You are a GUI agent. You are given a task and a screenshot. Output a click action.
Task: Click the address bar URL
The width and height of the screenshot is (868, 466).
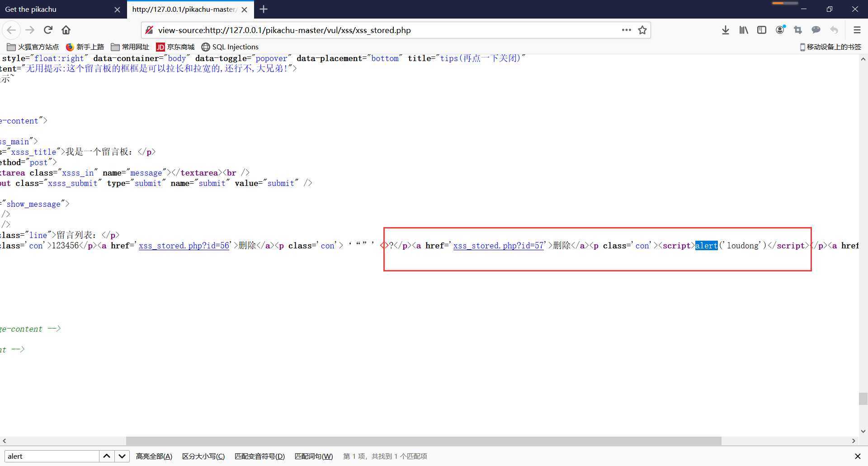coord(284,30)
